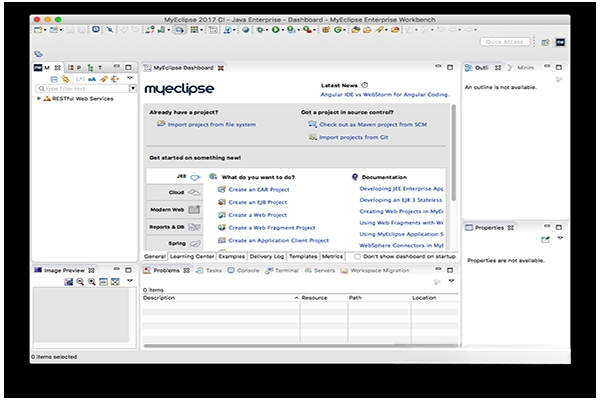
Task: Click the green G toolbar icon
Action: (x=338, y=29)
